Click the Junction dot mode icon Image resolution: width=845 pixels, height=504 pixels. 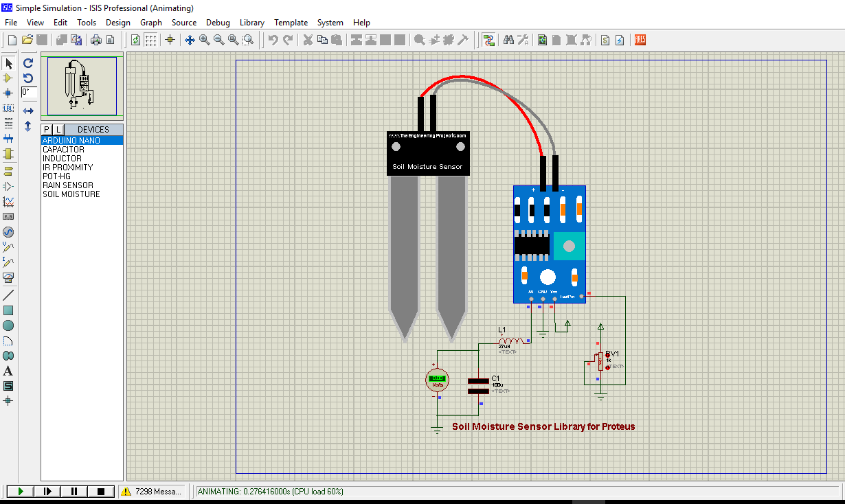[8, 93]
